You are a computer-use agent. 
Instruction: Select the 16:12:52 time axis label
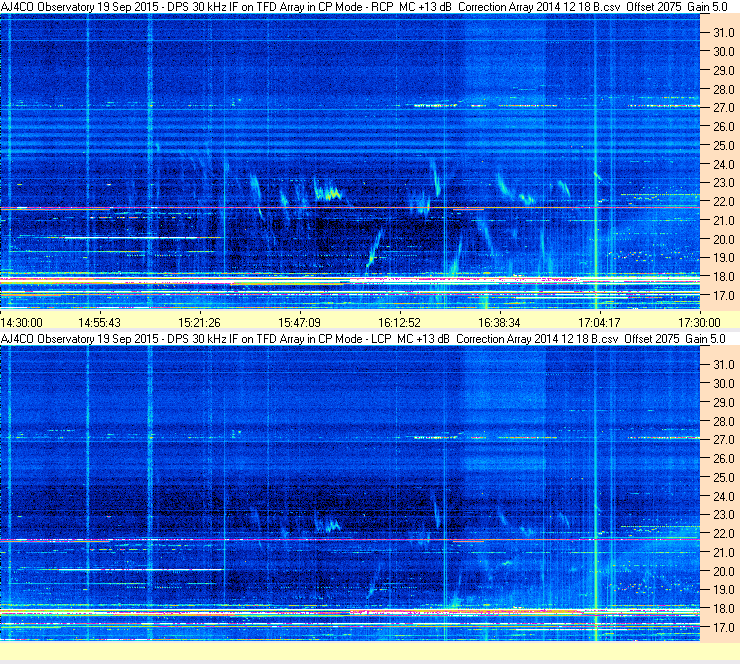click(400, 323)
